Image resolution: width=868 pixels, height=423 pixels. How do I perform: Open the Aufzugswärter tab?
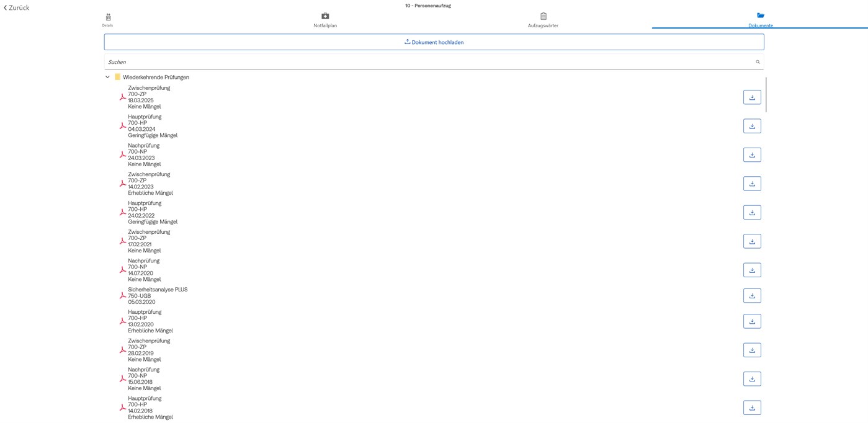543,20
